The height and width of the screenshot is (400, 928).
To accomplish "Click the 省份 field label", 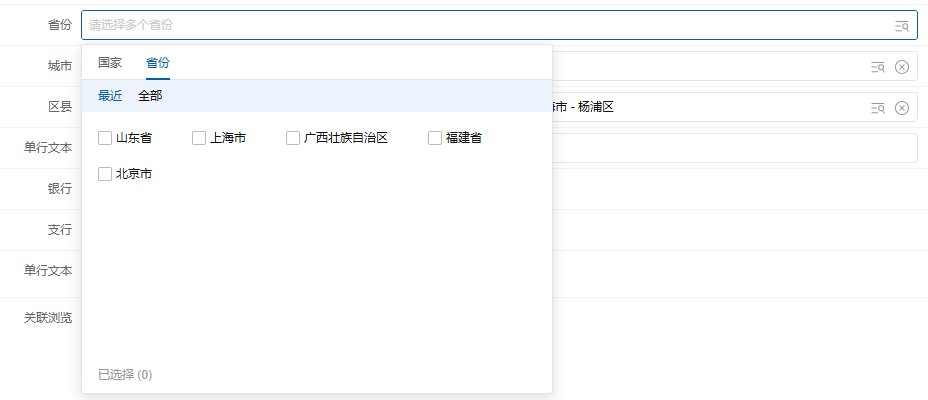I will tap(60, 25).
